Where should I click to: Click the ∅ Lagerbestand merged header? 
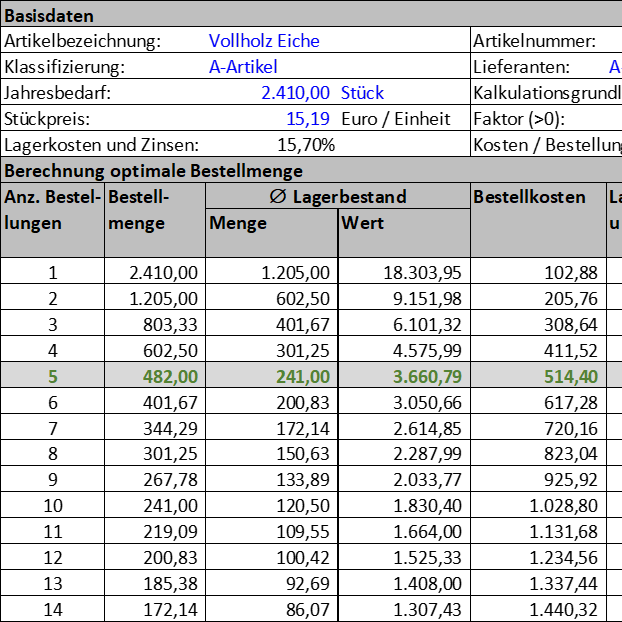(337, 196)
